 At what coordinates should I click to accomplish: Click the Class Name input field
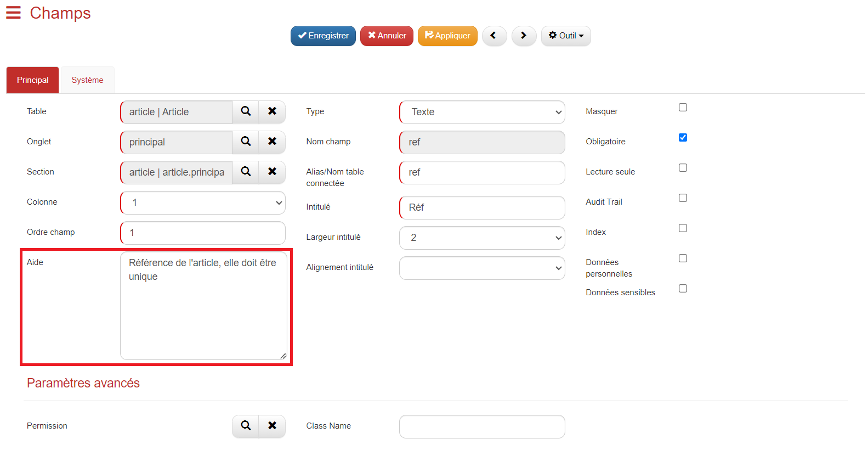pyautogui.click(x=482, y=426)
